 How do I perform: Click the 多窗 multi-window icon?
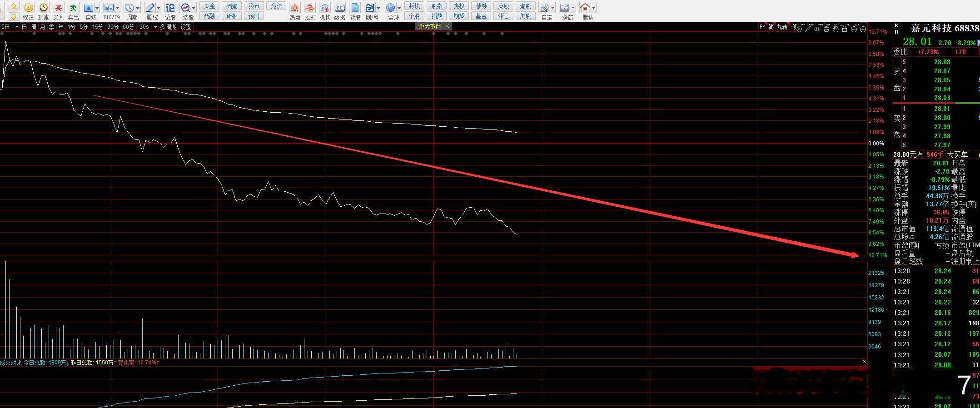(564, 8)
